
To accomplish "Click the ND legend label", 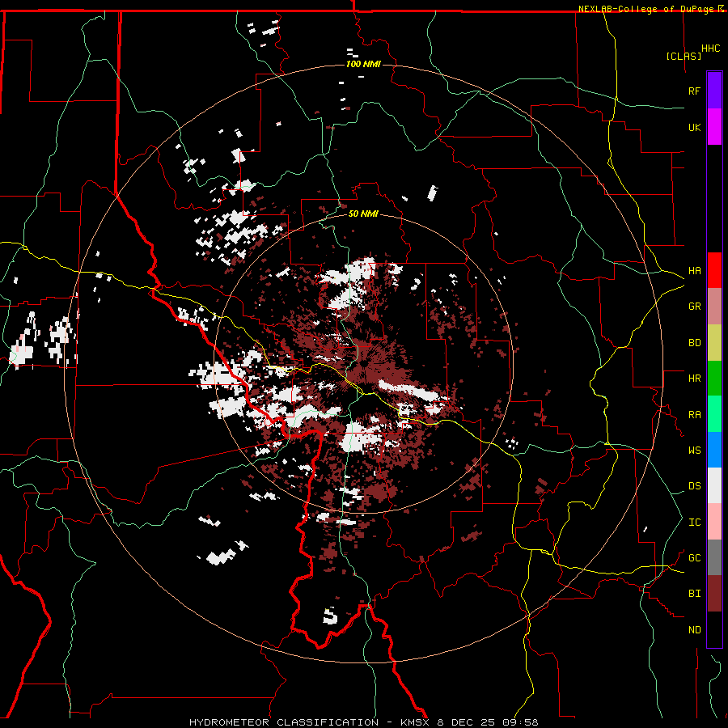I will coord(694,630).
